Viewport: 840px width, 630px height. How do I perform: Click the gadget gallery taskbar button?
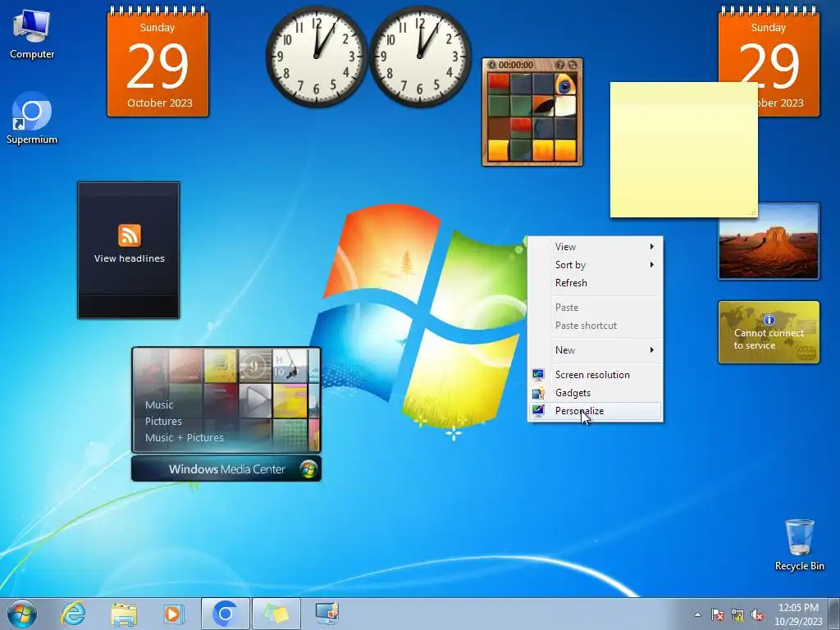[326, 614]
